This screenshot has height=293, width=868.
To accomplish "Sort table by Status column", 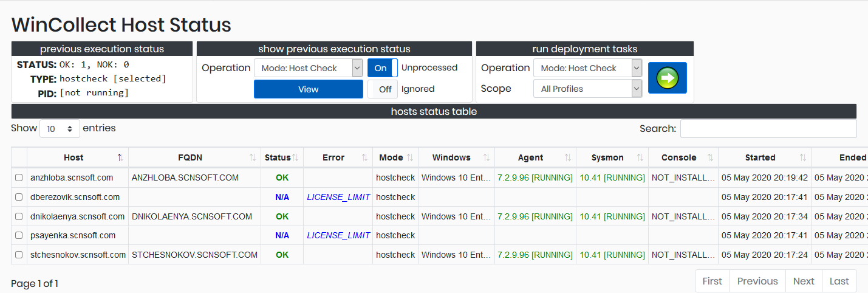I will 278,157.
